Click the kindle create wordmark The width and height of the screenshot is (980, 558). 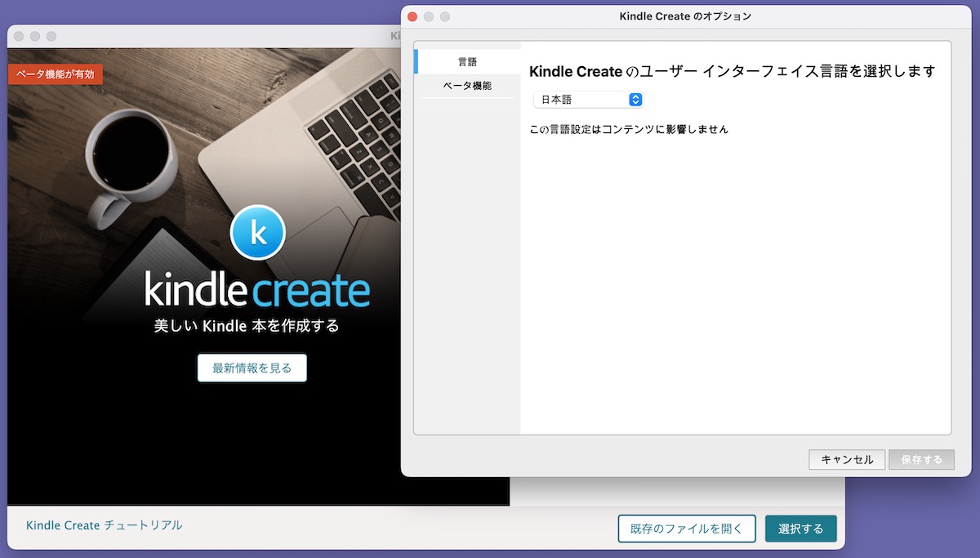pyautogui.click(x=257, y=291)
